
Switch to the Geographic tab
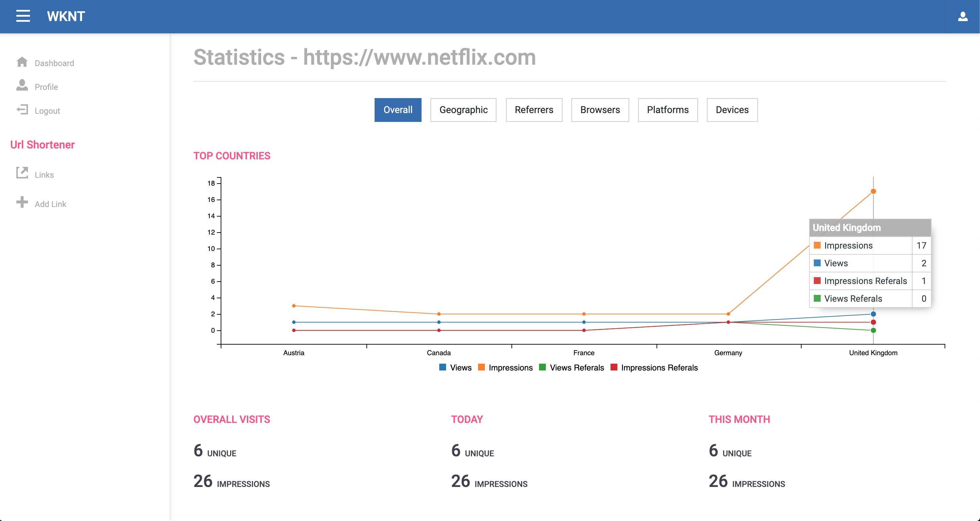tap(463, 110)
